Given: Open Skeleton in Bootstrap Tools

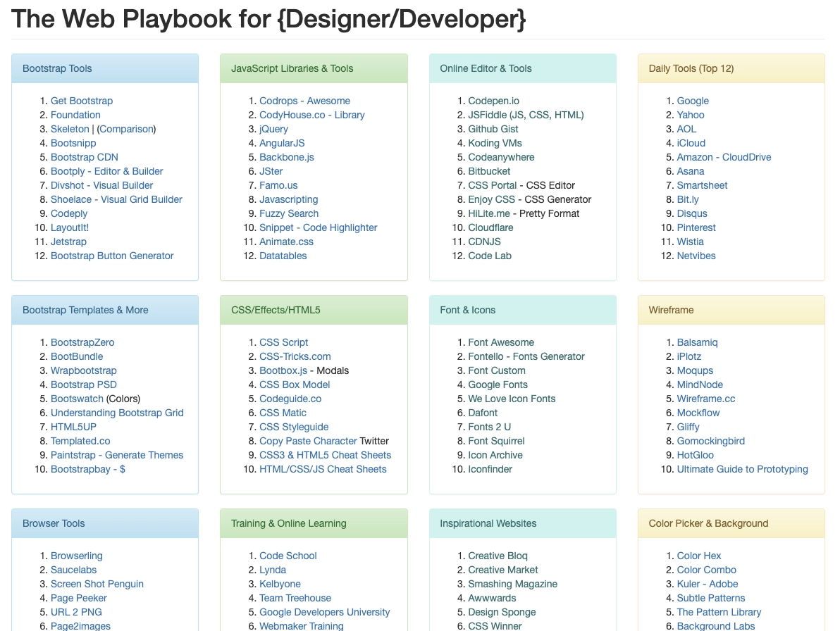Looking at the screenshot, I should click(70, 129).
